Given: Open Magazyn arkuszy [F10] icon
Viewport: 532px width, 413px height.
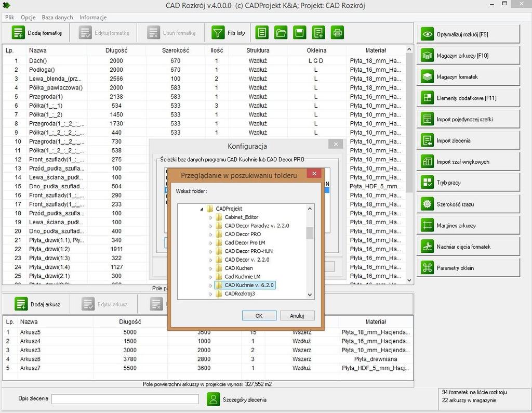Looking at the screenshot, I should (427, 55).
